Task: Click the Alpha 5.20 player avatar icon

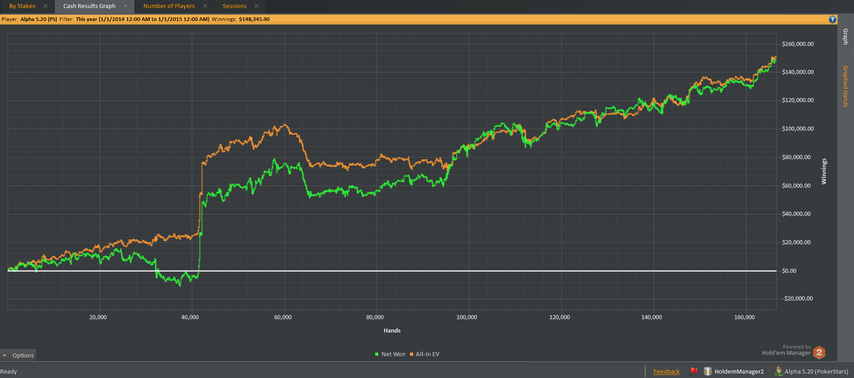Action: pos(780,371)
